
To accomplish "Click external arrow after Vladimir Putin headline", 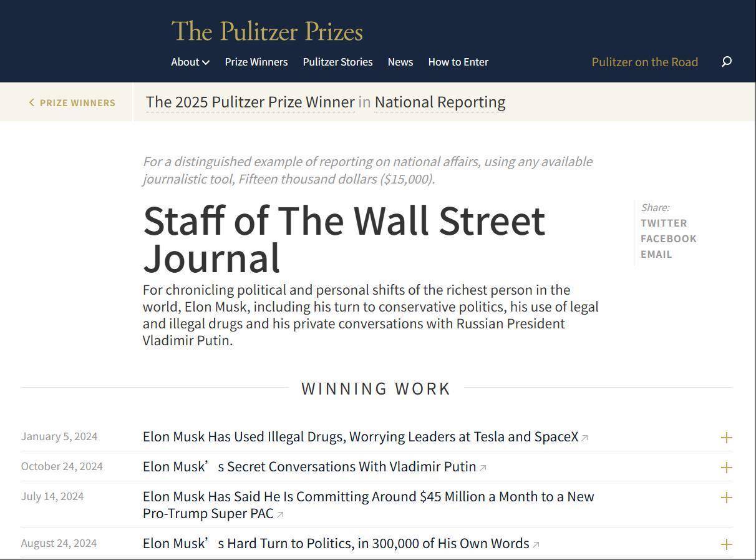I will tap(483, 468).
